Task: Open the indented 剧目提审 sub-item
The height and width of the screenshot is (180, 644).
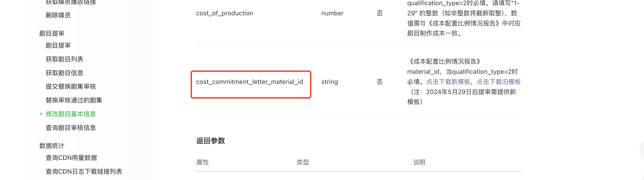Action: point(58,46)
